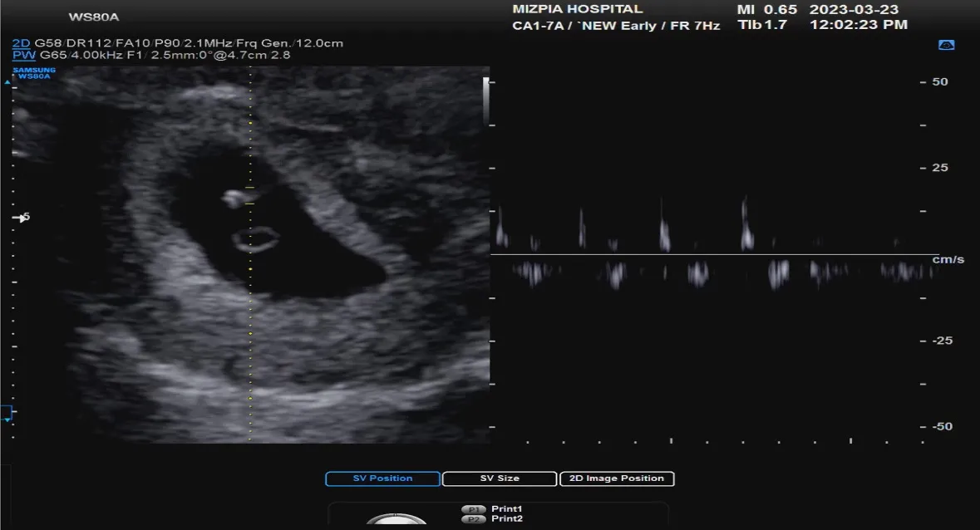This screenshot has width=980, height=530.
Task: Click the blue icon at top-right corner
Action: pos(946,45)
